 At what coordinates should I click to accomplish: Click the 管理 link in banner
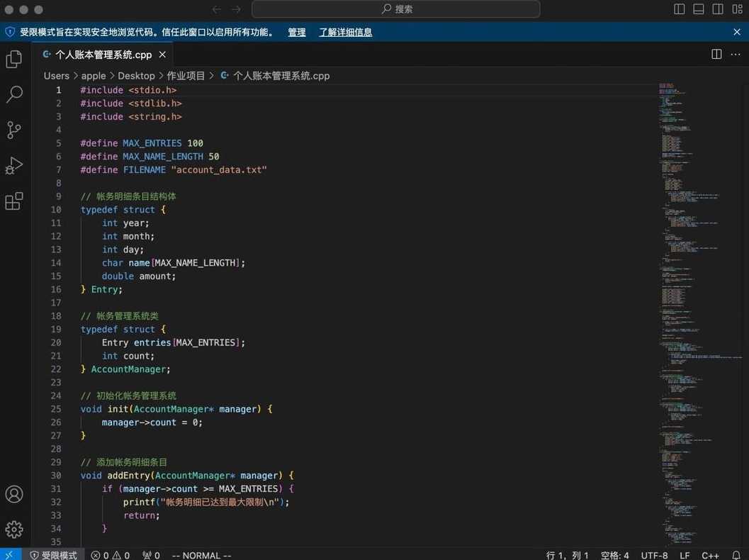[297, 32]
